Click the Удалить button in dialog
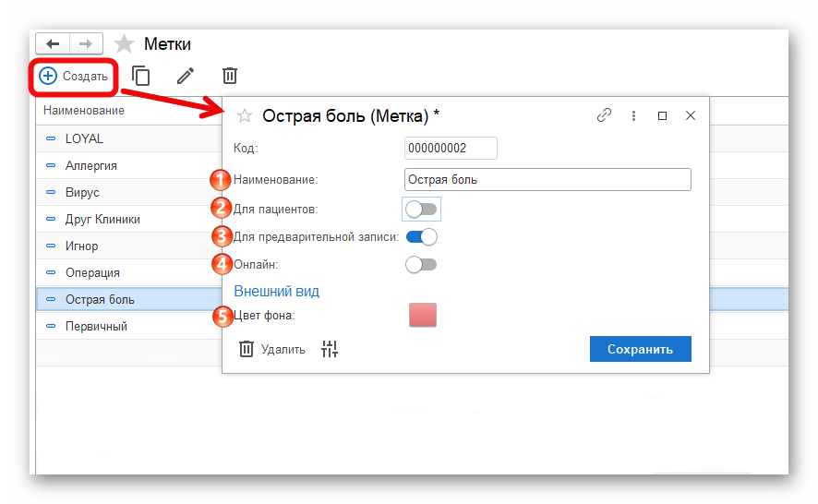This screenshot has height=504, width=818. [272, 349]
